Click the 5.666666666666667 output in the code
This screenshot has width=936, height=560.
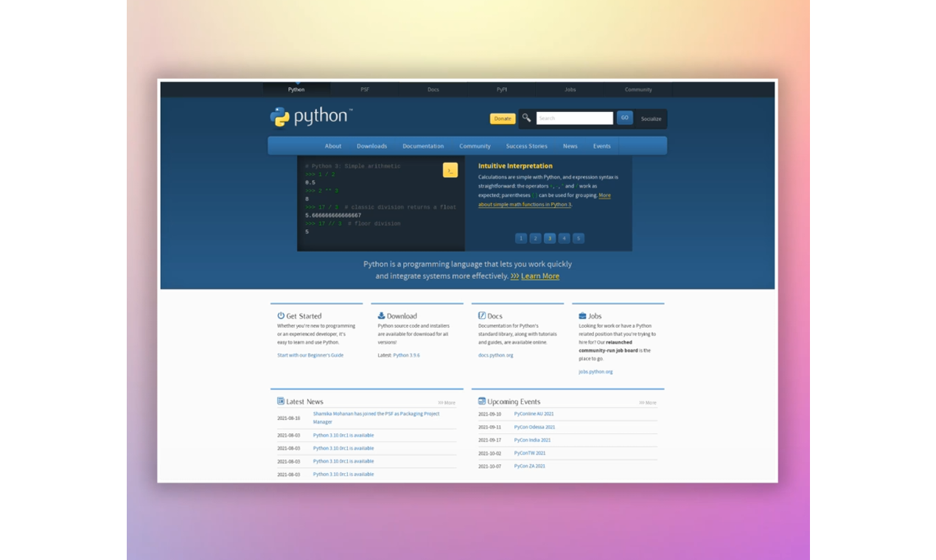(x=333, y=215)
